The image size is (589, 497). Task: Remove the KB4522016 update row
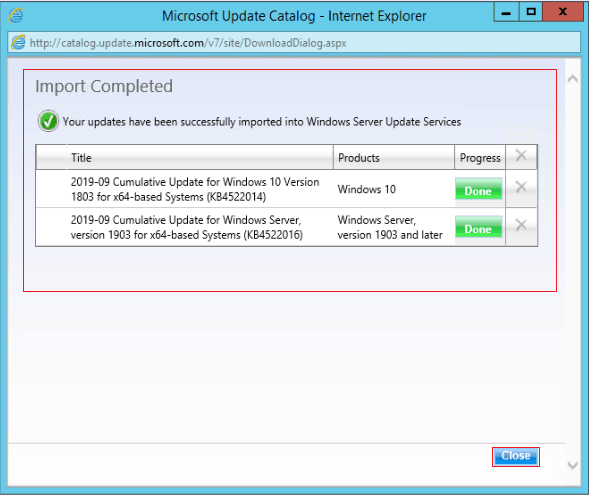point(521,225)
